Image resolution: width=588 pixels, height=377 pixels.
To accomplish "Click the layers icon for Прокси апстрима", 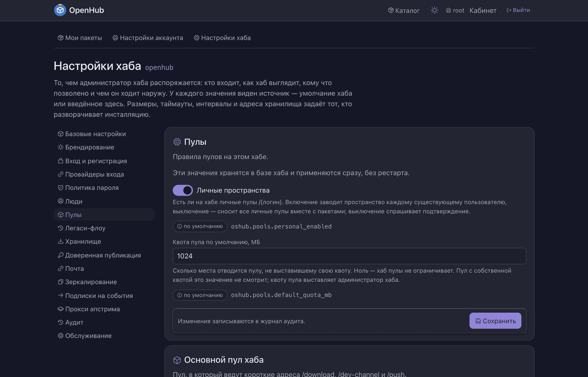I will tap(61, 309).
